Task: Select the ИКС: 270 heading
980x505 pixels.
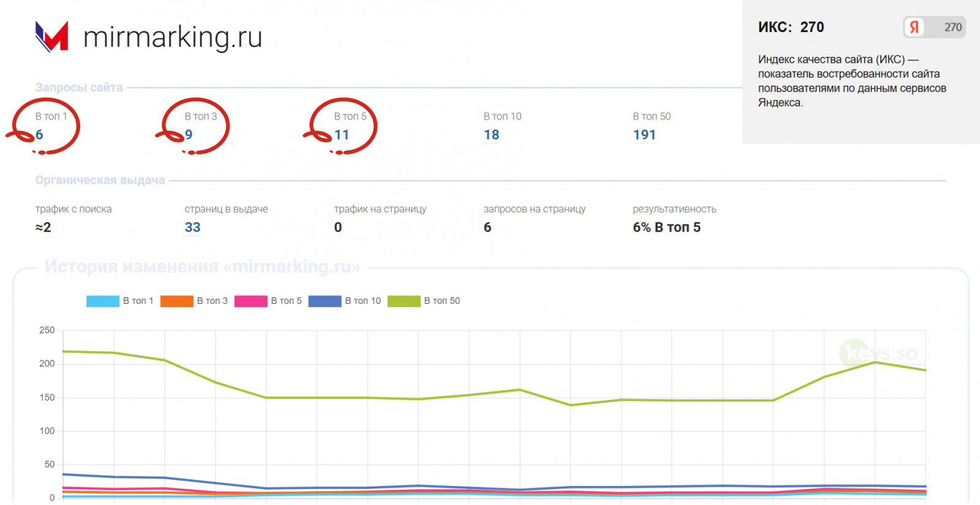Action: [x=791, y=27]
